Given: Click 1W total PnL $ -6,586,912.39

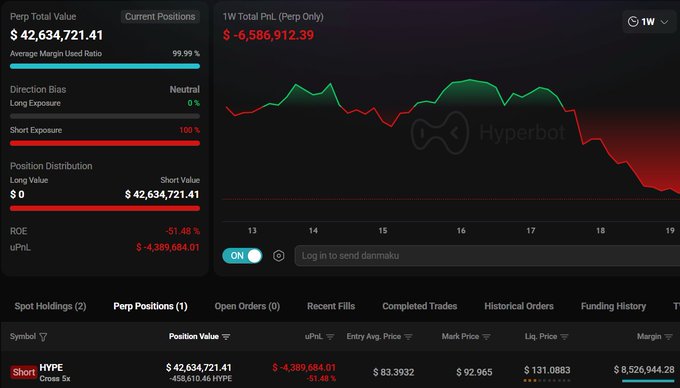Looking at the screenshot, I should click(x=268, y=35).
